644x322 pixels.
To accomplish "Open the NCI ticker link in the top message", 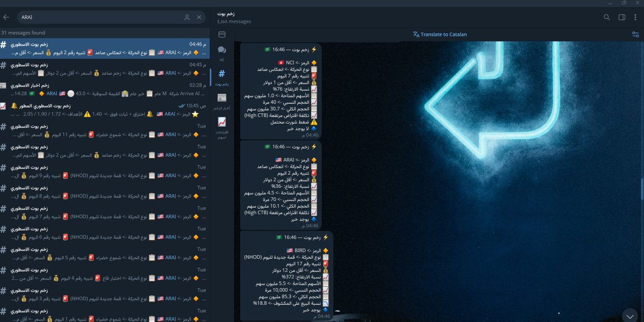I will point(290,61).
